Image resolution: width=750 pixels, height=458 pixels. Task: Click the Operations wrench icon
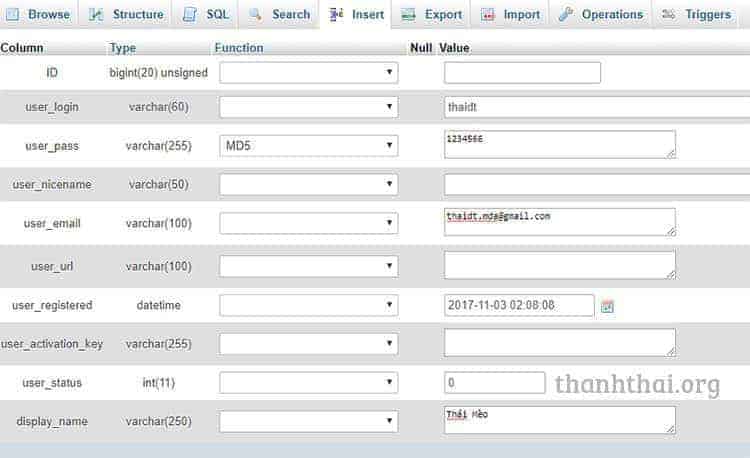[566, 14]
